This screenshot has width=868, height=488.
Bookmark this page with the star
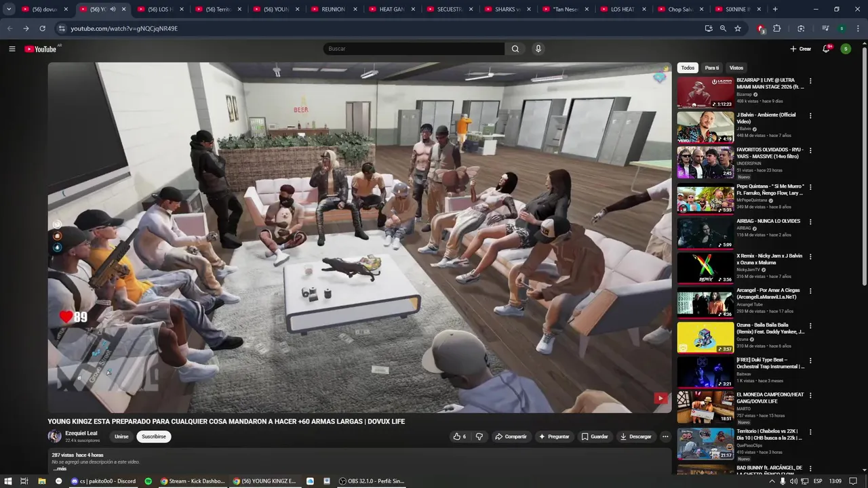click(738, 28)
